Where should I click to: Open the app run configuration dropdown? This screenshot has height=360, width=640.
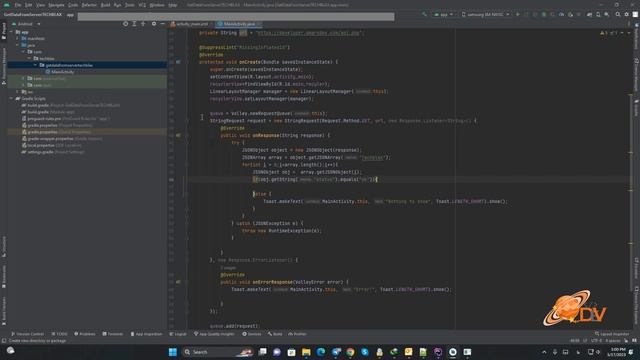444,14
